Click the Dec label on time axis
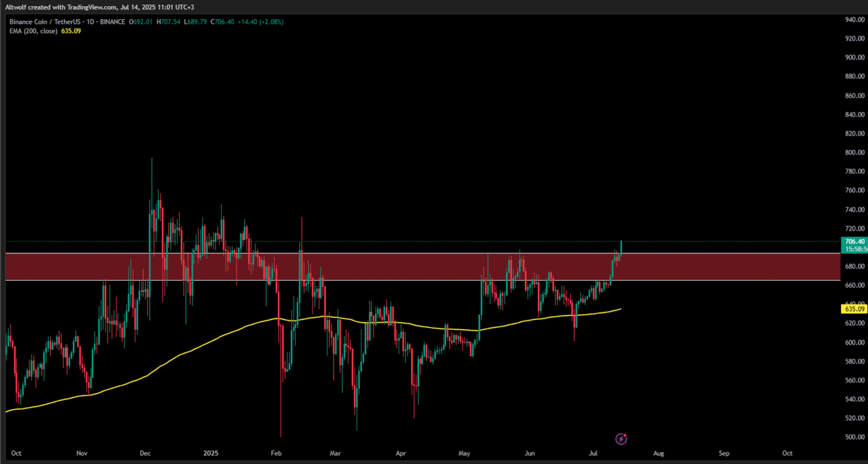868x464 pixels. point(145,452)
